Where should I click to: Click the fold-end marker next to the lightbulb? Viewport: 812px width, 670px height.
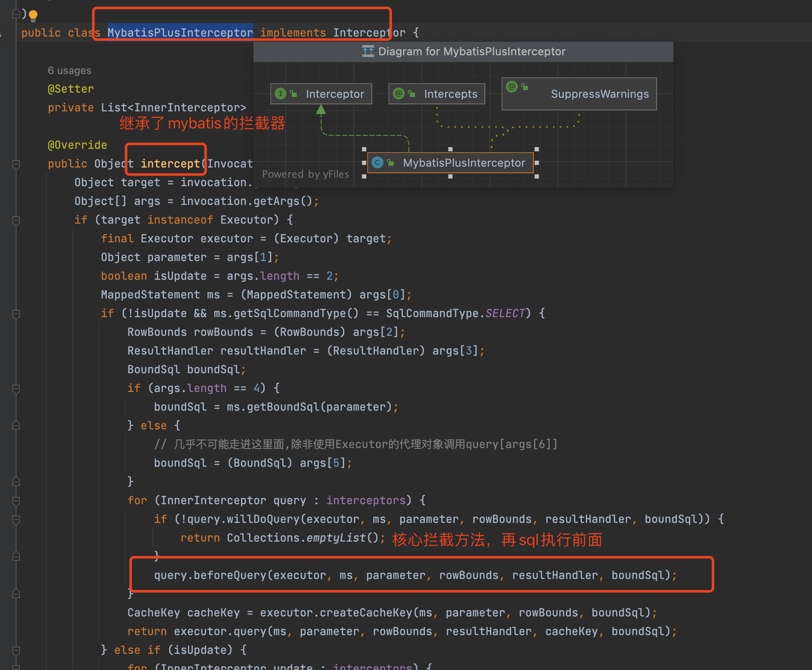16,14
